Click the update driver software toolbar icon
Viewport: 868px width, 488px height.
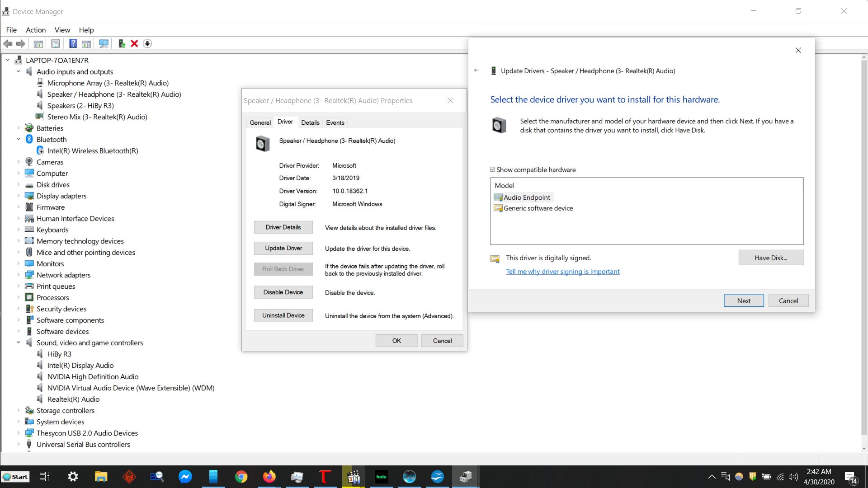tap(121, 43)
